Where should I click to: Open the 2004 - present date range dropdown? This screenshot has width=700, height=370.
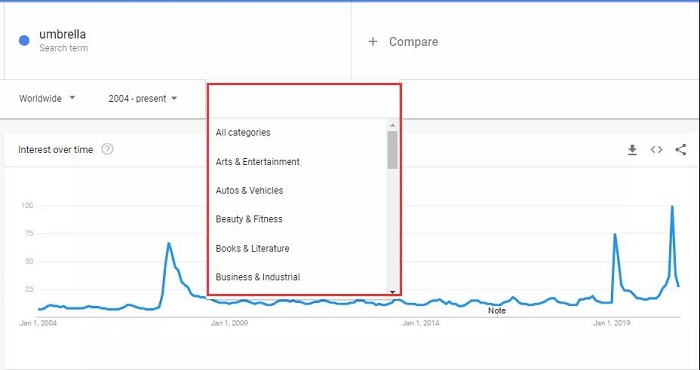click(143, 99)
